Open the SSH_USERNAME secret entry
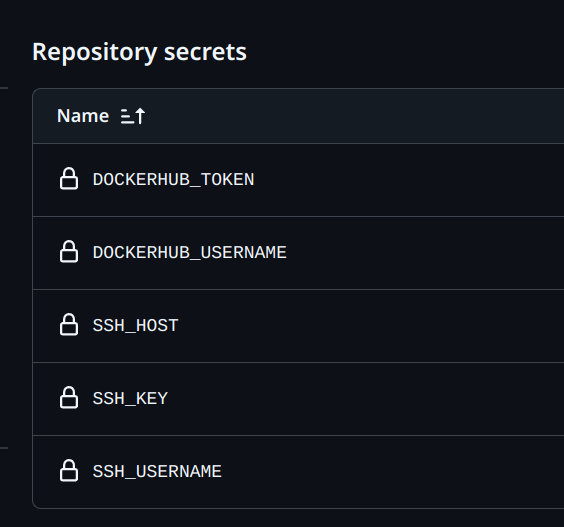 (x=157, y=471)
